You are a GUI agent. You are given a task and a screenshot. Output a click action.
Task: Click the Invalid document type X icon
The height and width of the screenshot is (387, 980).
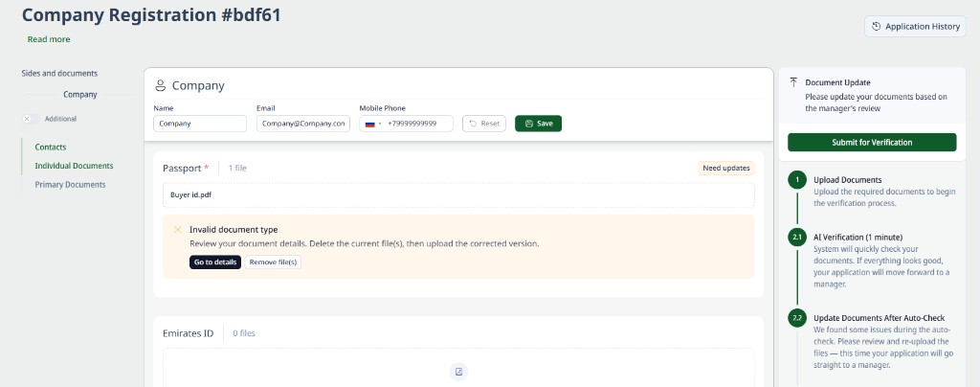click(177, 230)
